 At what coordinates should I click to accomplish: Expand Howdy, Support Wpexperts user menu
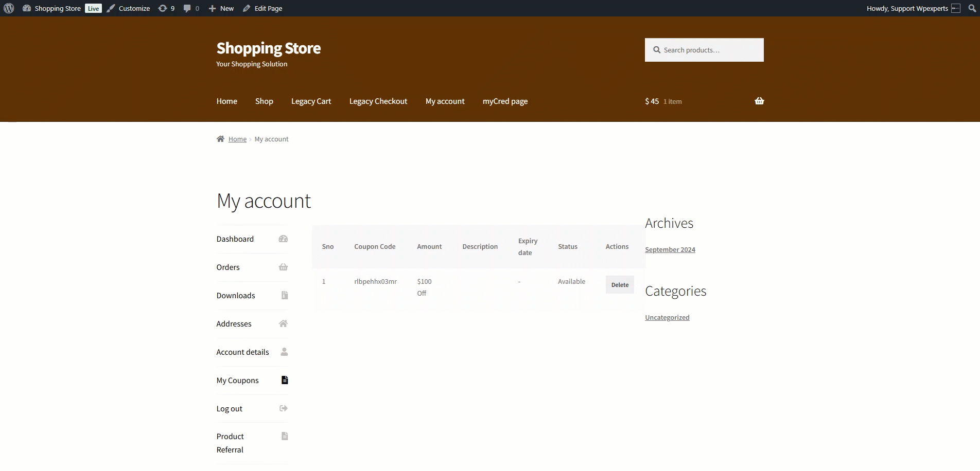[x=907, y=8]
